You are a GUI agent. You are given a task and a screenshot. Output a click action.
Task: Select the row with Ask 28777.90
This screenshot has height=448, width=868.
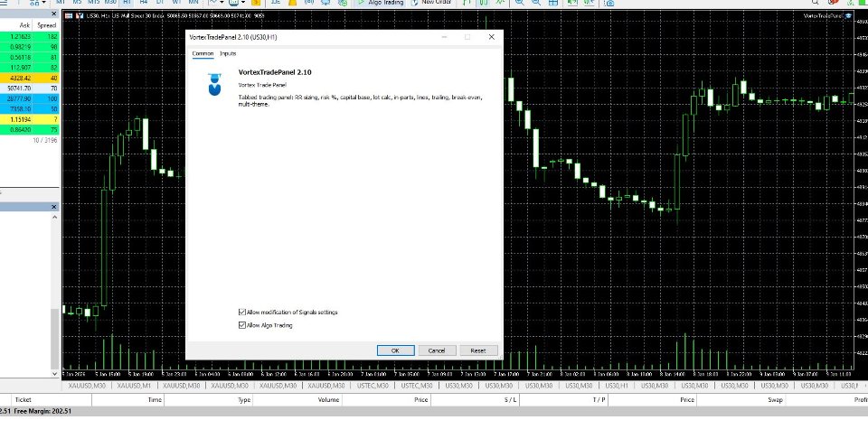[x=29, y=98]
